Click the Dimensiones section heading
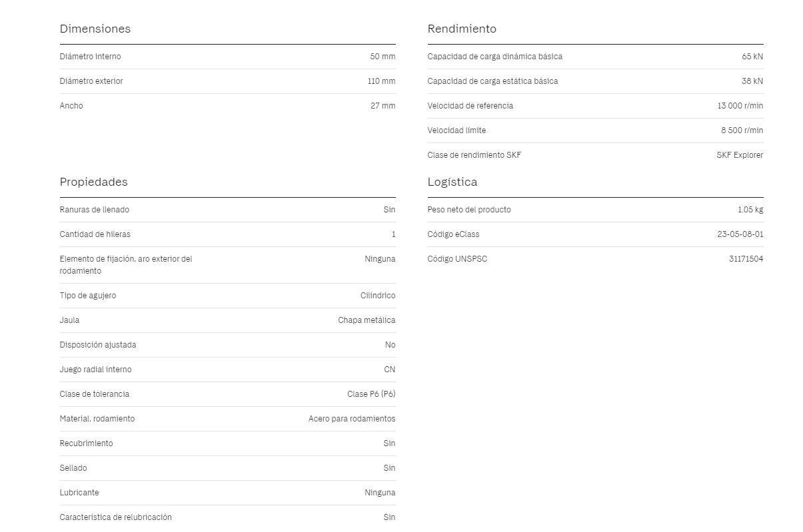 (95, 29)
